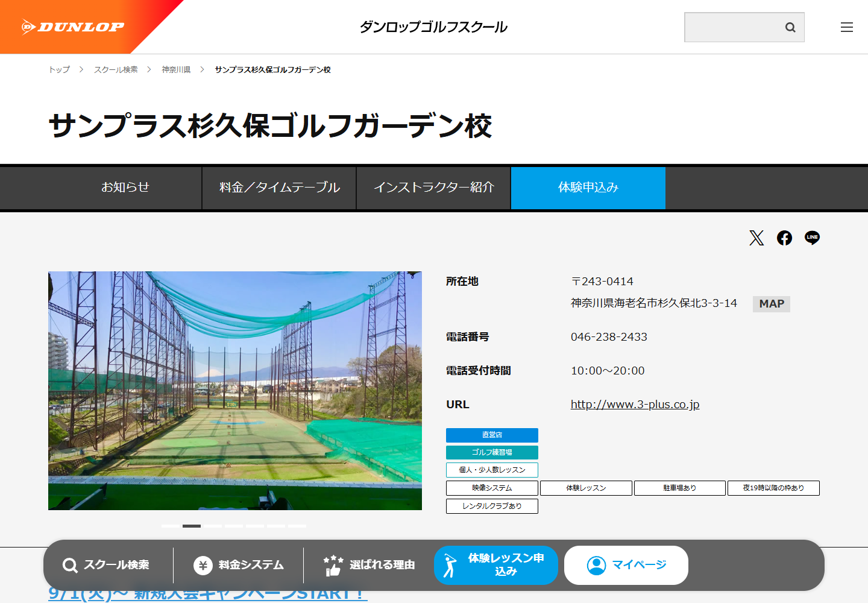Open the 料金／タイムテーブル tab
The image size is (868, 603).
(x=279, y=188)
